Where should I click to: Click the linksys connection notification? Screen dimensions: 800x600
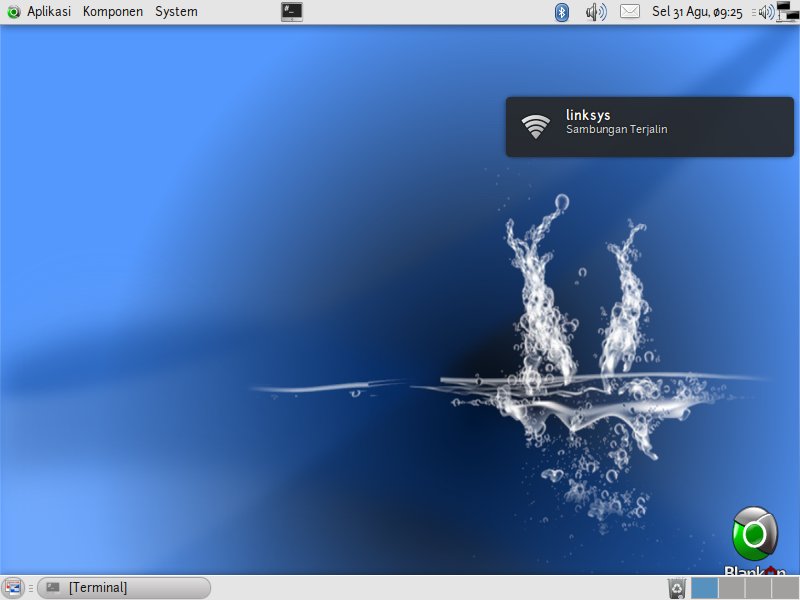tap(649, 127)
